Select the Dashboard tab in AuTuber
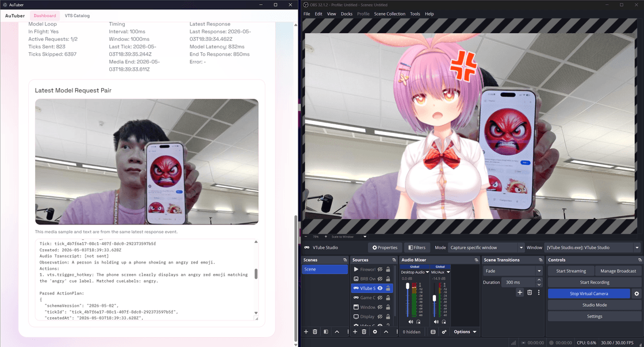Image resolution: width=644 pixels, height=347 pixels. coord(45,16)
